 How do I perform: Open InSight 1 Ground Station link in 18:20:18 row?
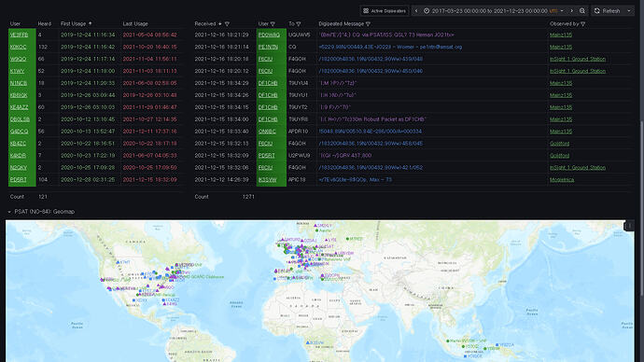pyautogui.click(x=578, y=59)
